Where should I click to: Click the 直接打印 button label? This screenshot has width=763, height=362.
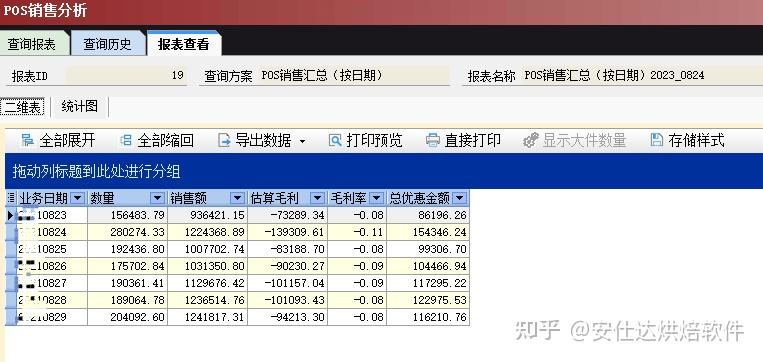[472, 141]
